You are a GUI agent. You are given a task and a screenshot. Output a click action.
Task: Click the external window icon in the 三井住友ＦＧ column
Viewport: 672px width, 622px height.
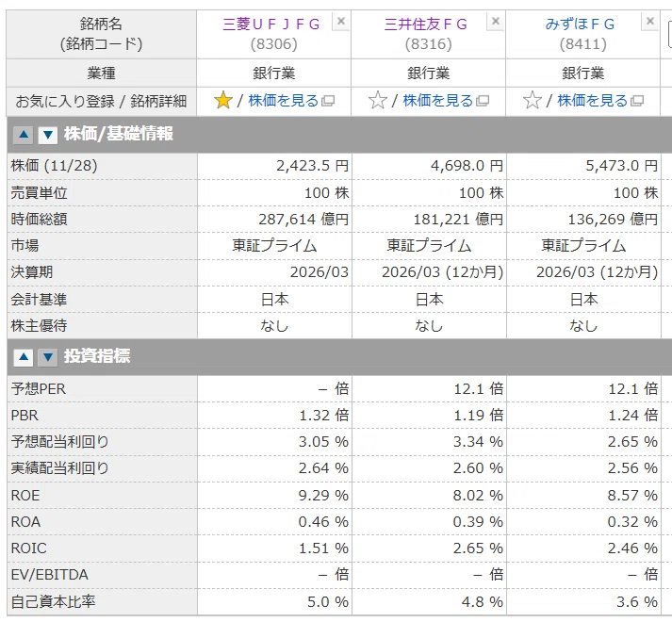(x=483, y=101)
